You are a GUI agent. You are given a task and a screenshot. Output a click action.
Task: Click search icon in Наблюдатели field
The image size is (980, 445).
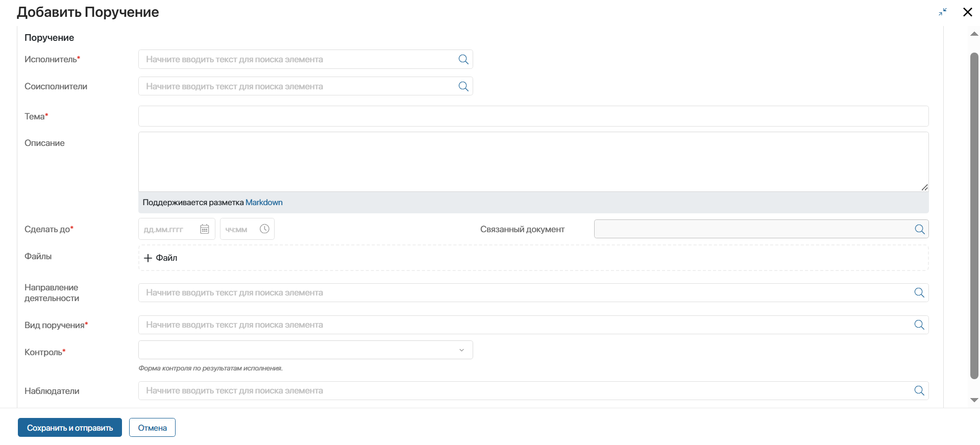[919, 390]
